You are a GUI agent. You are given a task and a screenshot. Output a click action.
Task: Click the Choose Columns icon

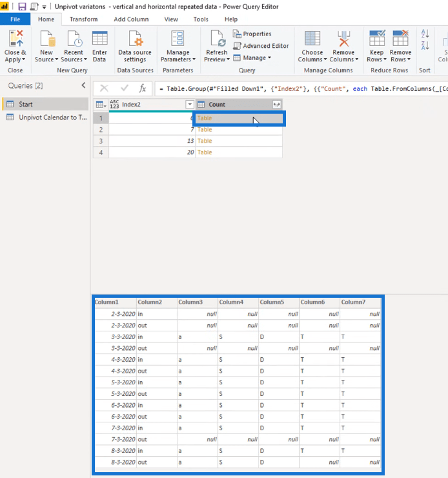[312, 38]
